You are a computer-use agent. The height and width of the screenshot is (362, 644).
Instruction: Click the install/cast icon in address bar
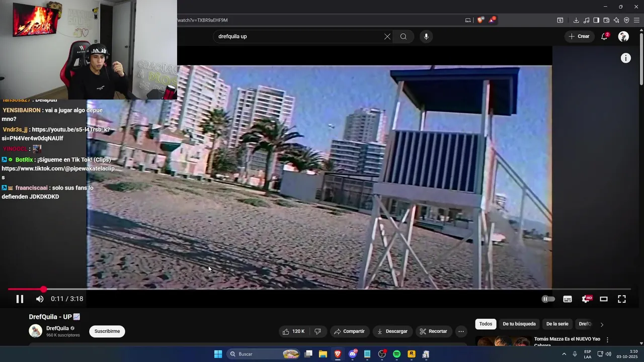pos(468,20)
